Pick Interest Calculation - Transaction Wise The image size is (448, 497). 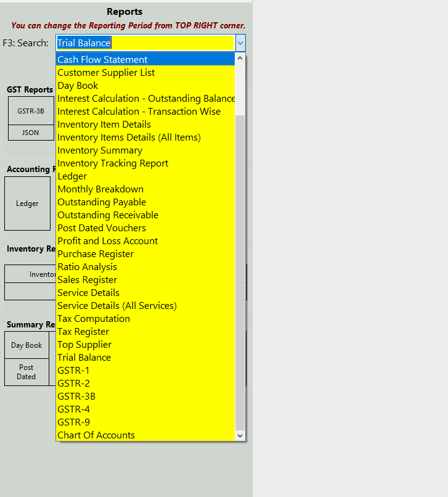click(x=145, y=111)
